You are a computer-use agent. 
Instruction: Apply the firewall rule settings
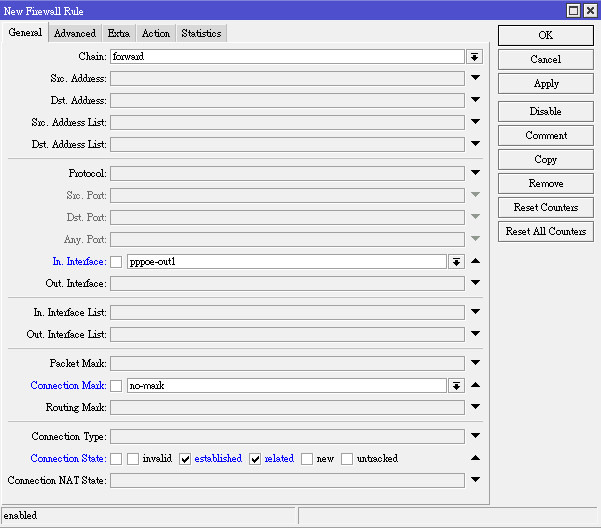coord(546,84)
